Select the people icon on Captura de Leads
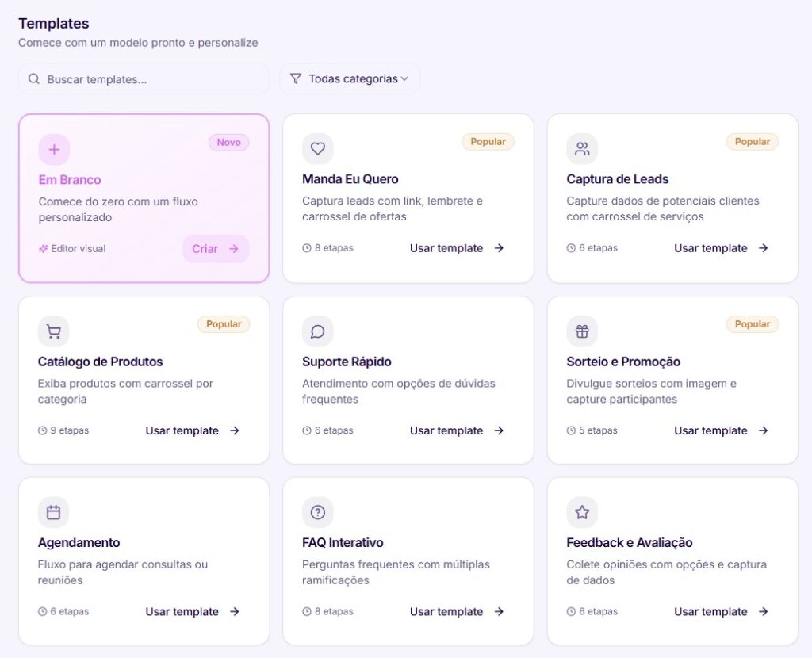This screenshot has height=658, width=812. [582, 148]
